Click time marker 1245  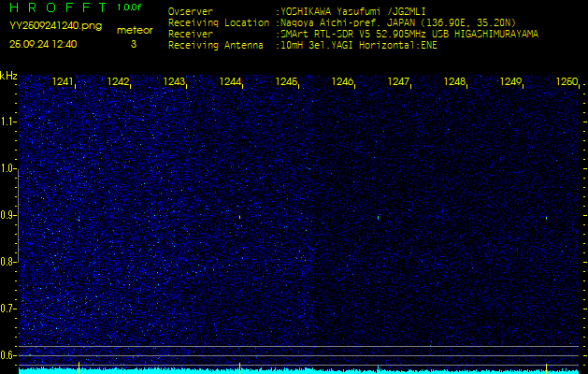tap(286, 81)
